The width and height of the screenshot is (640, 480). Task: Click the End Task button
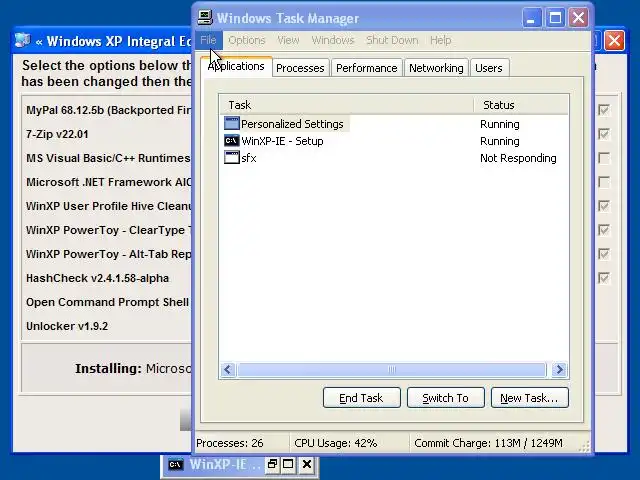pyautogui.click(x=362, y=398)
